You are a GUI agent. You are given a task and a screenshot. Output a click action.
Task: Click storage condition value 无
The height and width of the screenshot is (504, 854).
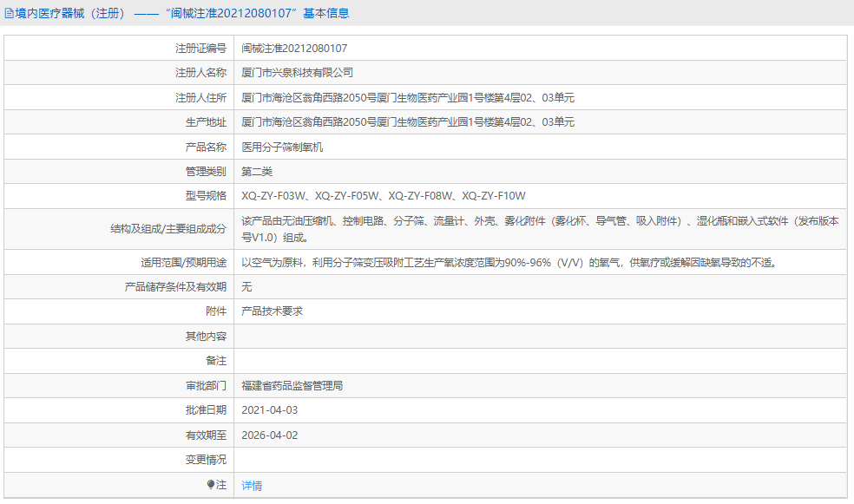click(x=246, y=287)
